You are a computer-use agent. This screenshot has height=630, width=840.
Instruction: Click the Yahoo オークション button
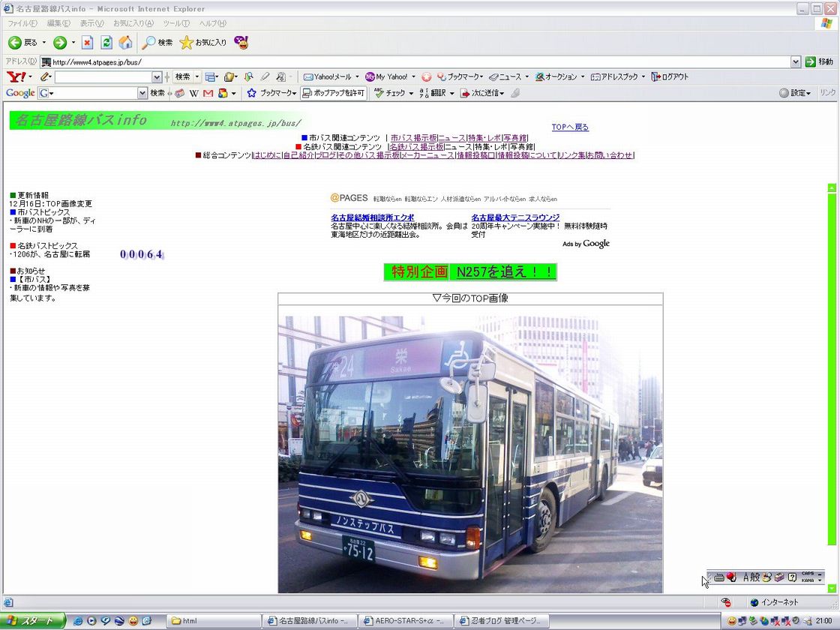point(556,76)
